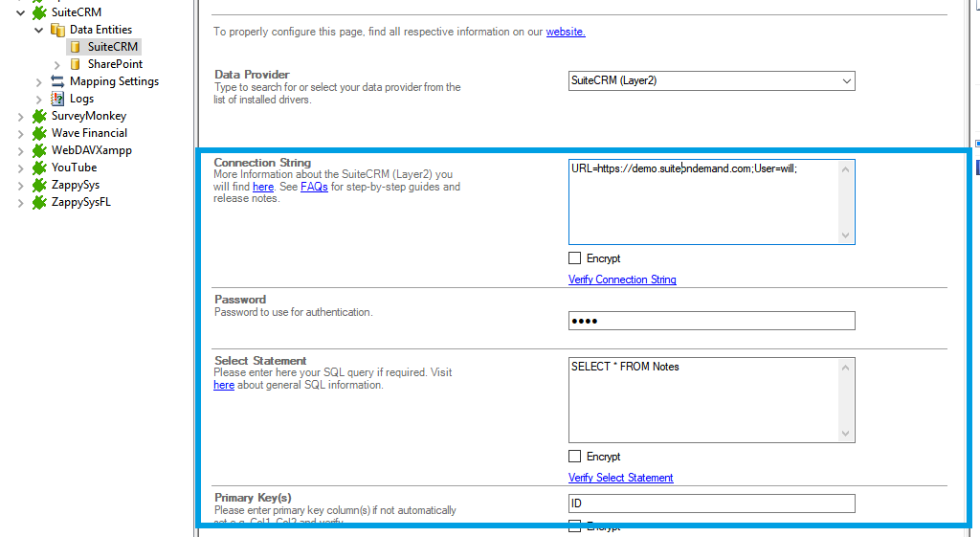Open the Data Provider dropdown
980x537 pixels.
(846, 81)
